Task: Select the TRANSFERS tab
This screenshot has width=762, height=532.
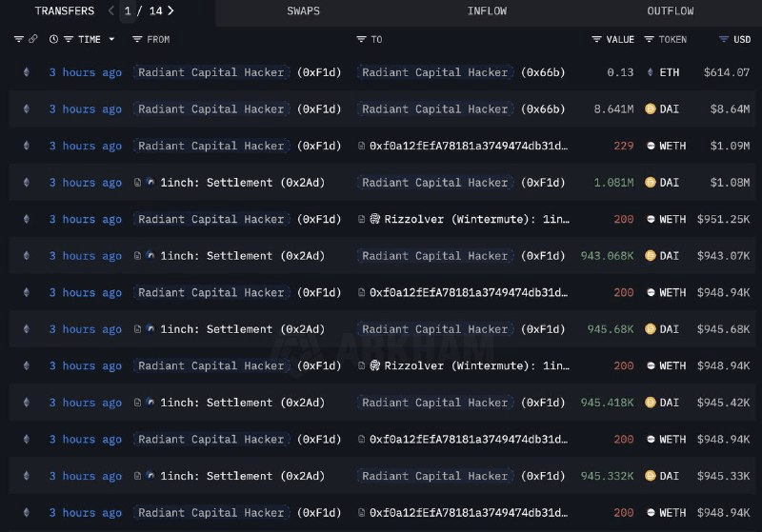Action: pos(65,11)
